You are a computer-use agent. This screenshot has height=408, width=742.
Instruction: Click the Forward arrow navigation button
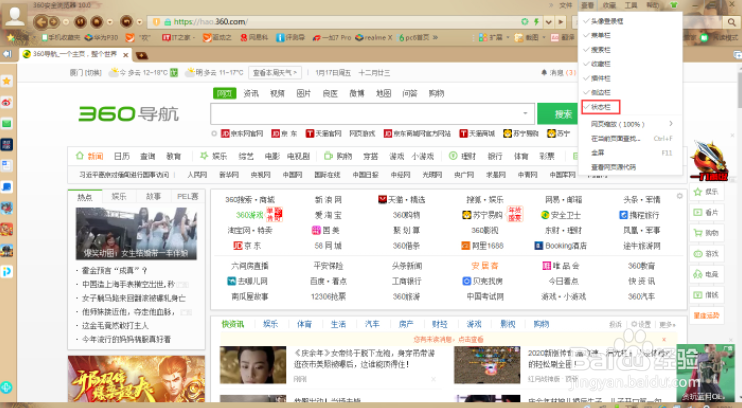click(x=53, y=22)
